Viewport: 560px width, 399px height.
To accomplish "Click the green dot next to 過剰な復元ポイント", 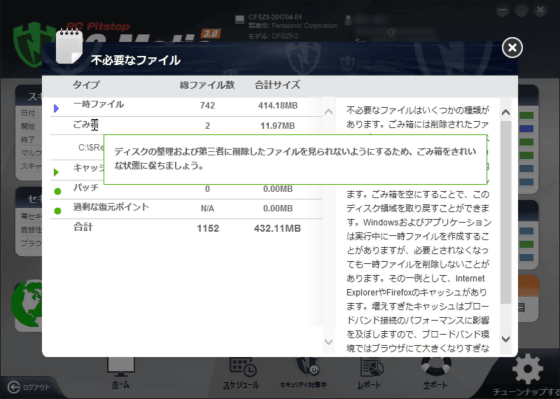I will coord(58,211).
